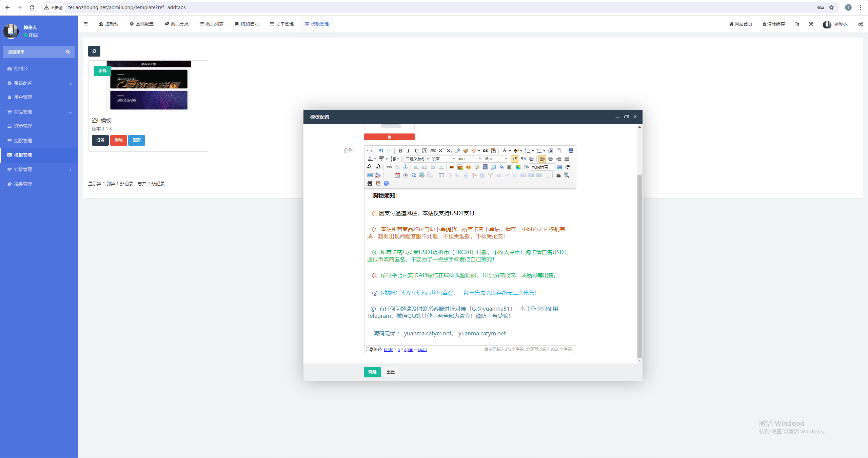868x458 pixels.
Task: Open font color picker dropdown arrow
Action: (x=510, y=151)
